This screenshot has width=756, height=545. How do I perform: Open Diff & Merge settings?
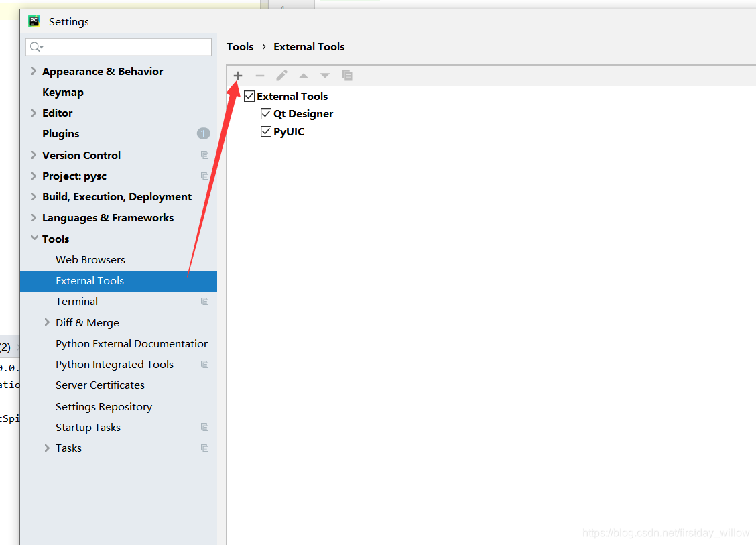(87, 322)
